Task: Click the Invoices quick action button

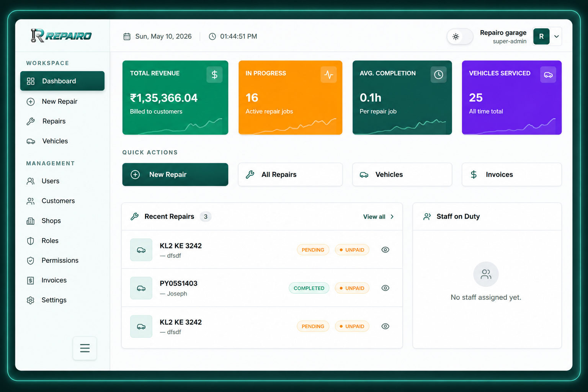Action: (512, 175)
